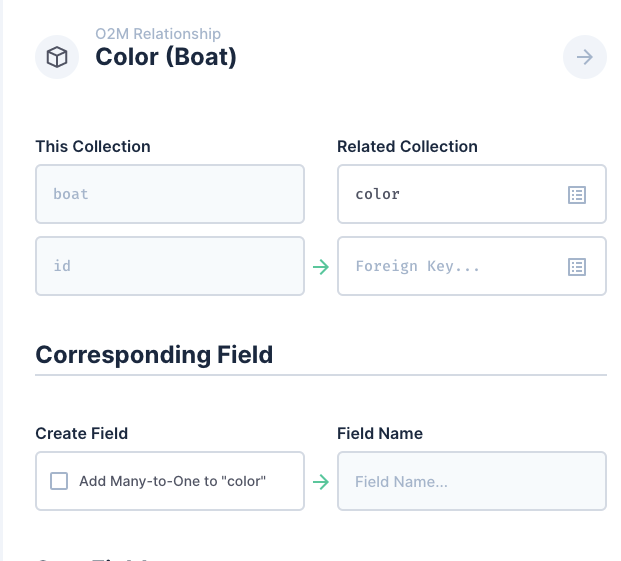The width and height of the screenshot is (621, 561).
Task: Click the Color (Boat) title
Action: [166, 57]
